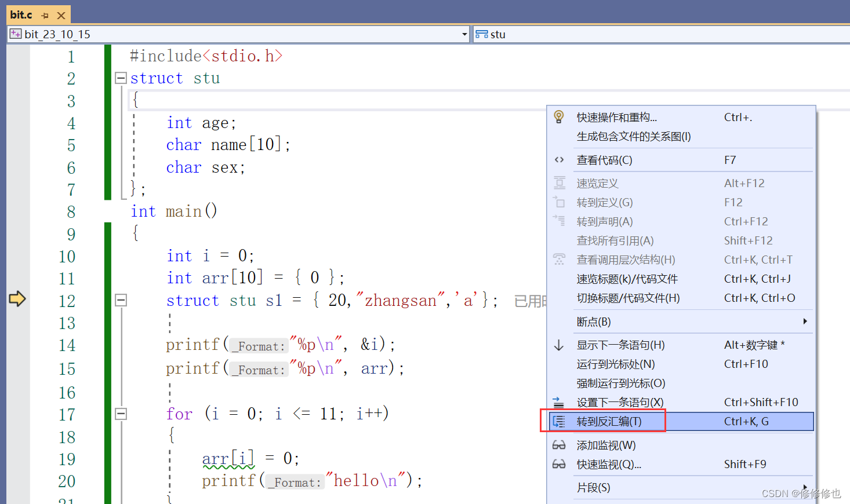
Task: Click the show next statement arrow icon
Action: (559, 345)
